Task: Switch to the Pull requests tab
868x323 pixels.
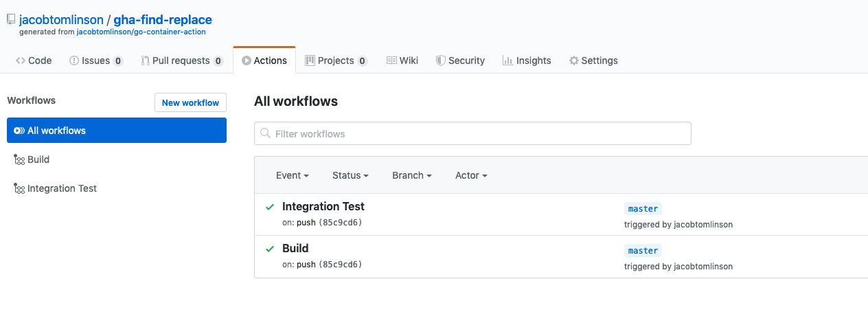Action: (x=182, y=60)
